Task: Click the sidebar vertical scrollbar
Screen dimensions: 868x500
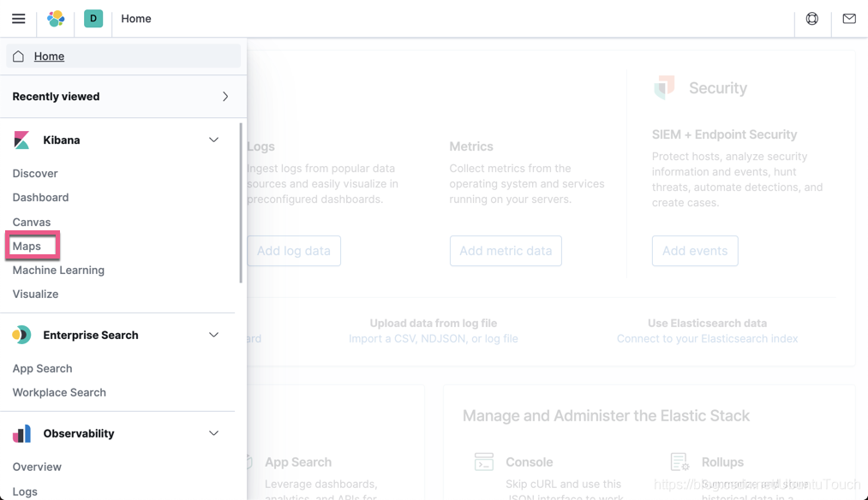Action: click(241, 202)
